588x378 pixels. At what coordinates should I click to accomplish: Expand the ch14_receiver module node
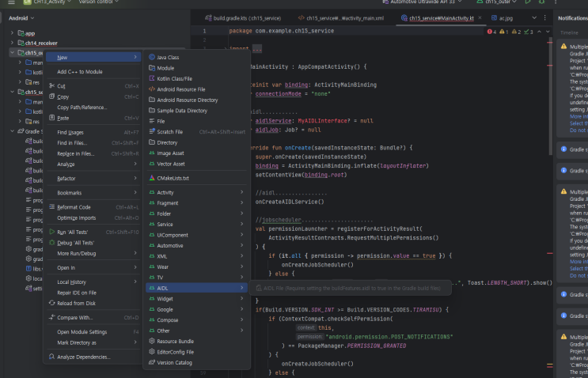(13, 43)
